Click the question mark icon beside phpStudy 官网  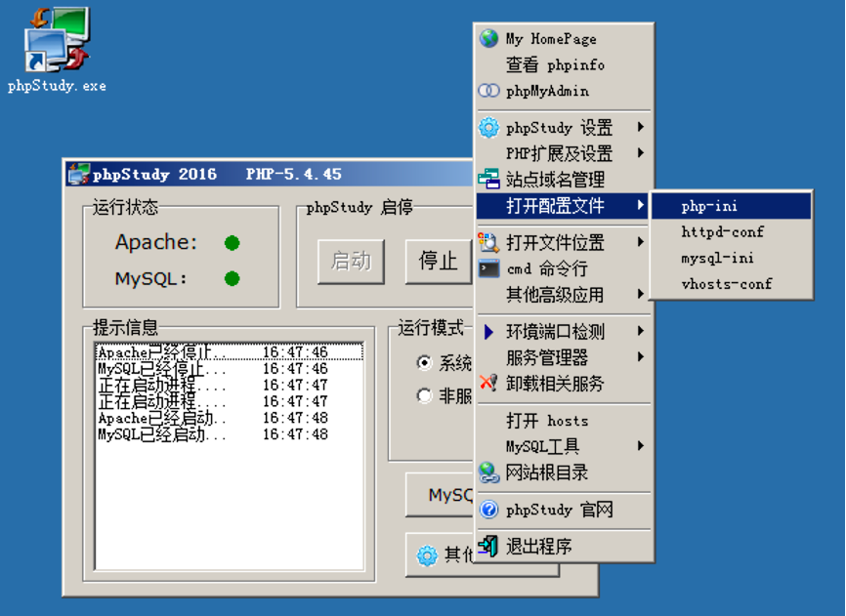click(488, 510)
